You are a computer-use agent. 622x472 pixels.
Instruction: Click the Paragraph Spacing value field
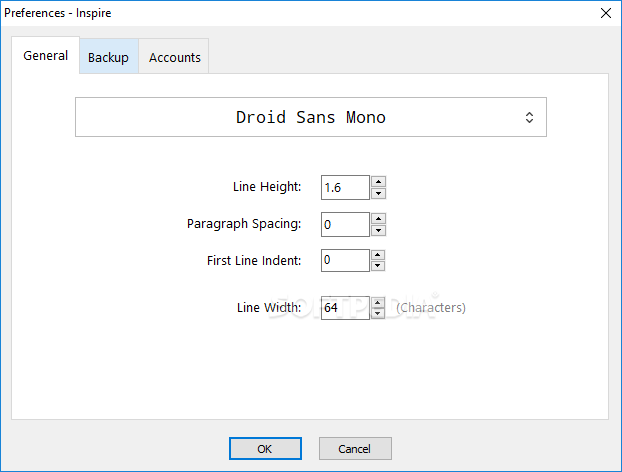345,224
